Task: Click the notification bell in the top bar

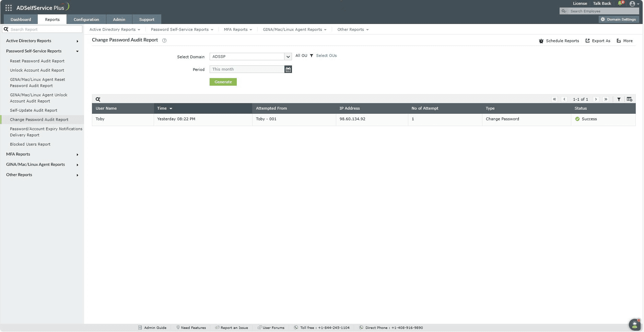Action: (620, 3)
